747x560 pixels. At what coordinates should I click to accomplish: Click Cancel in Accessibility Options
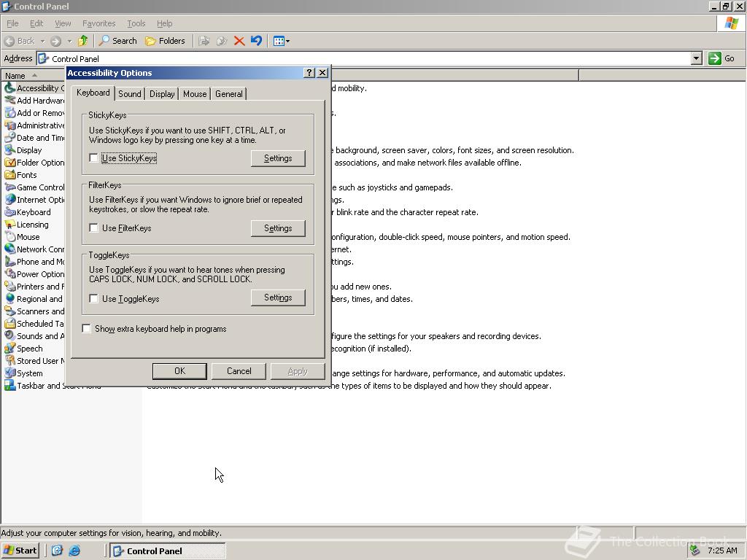coord(239,371)
